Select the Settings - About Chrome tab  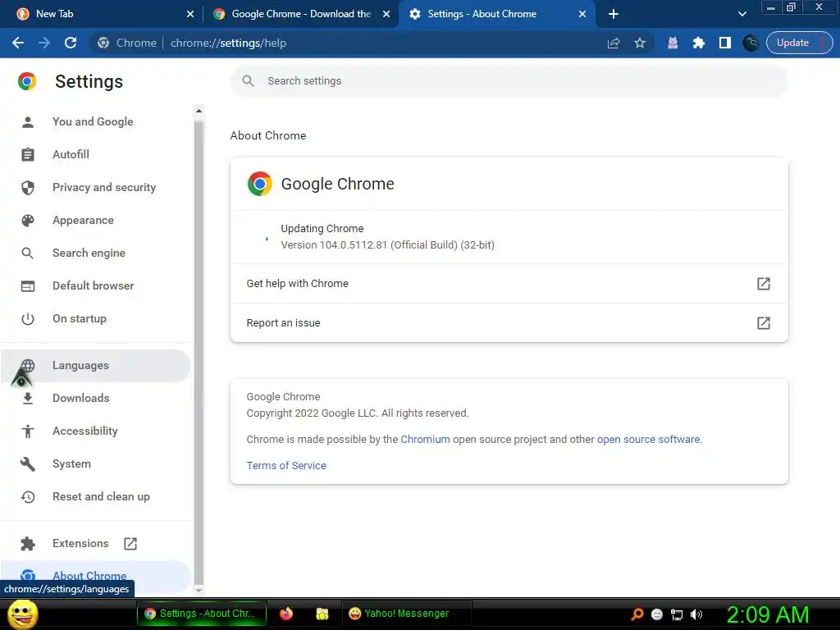tap(496, 14)
